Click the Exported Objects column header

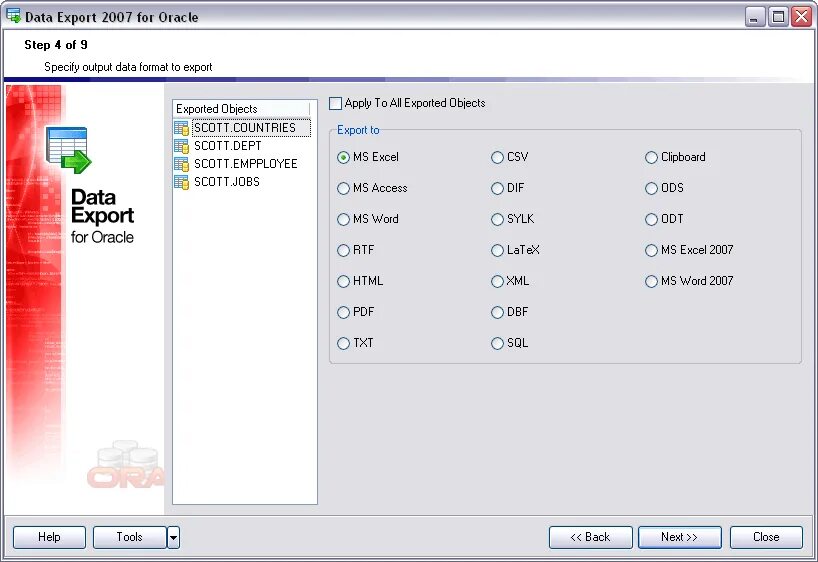click(x=242, y=109)
